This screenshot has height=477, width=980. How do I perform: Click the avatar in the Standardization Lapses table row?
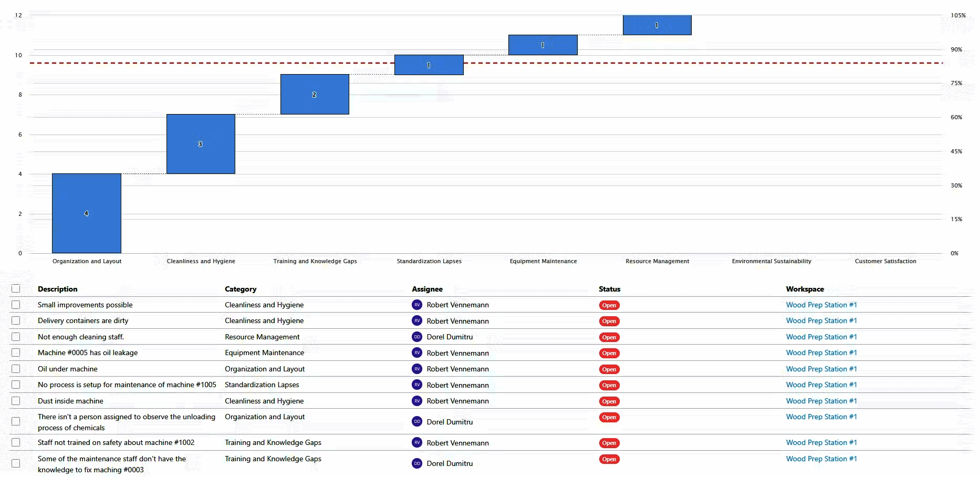[x=417, y=385]
